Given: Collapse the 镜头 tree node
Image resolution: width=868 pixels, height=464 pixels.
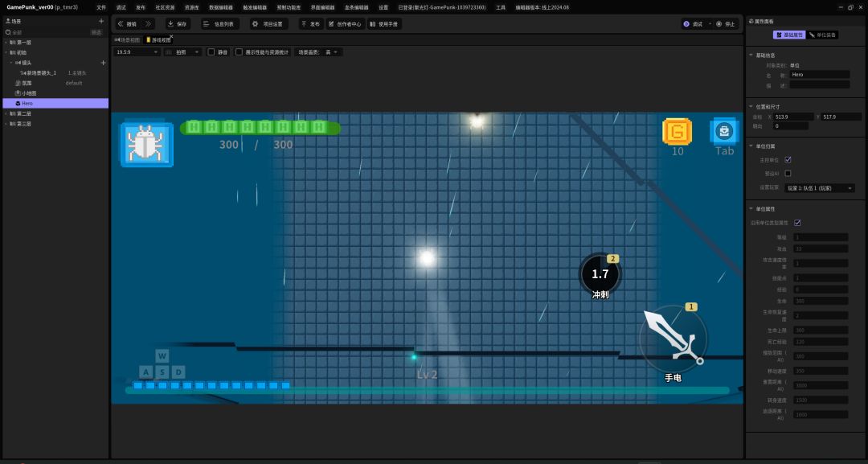Looking at the screenshot, I should [x=11, y=63].
